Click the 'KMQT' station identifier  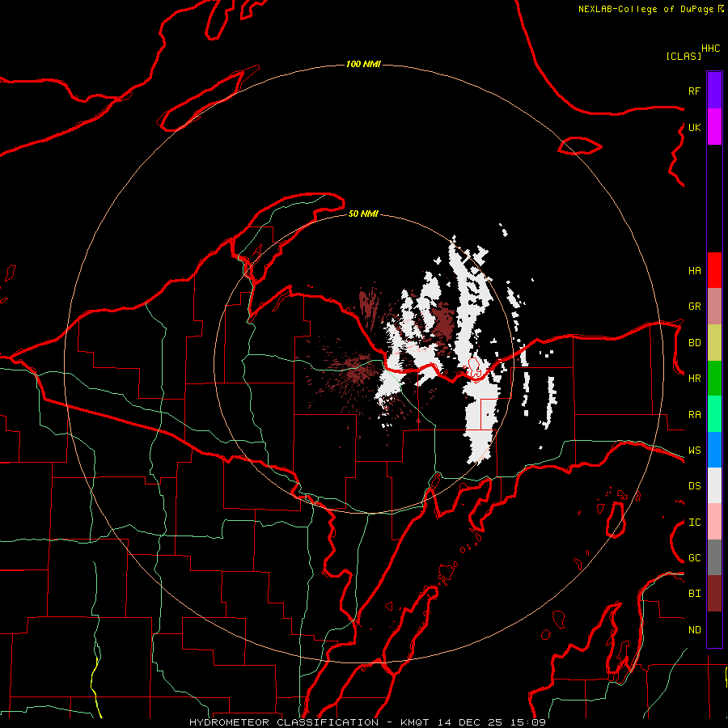[x=414, y=722]
